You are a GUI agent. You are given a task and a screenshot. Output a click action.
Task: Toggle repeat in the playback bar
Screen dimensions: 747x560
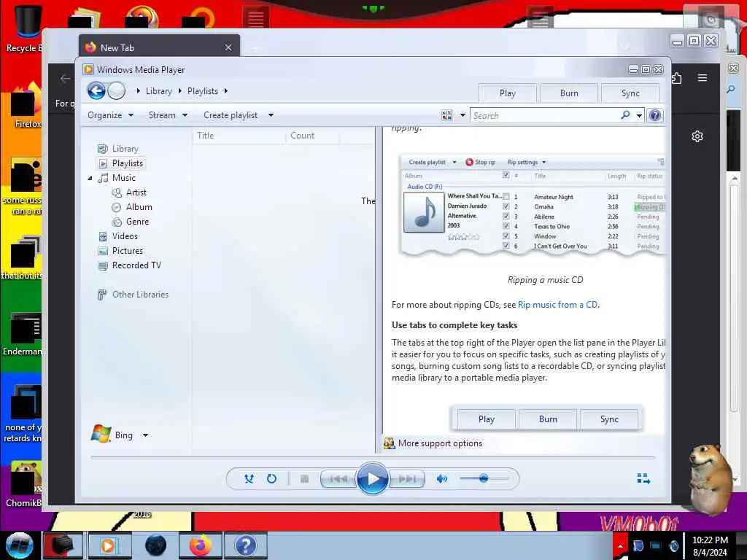271,478
